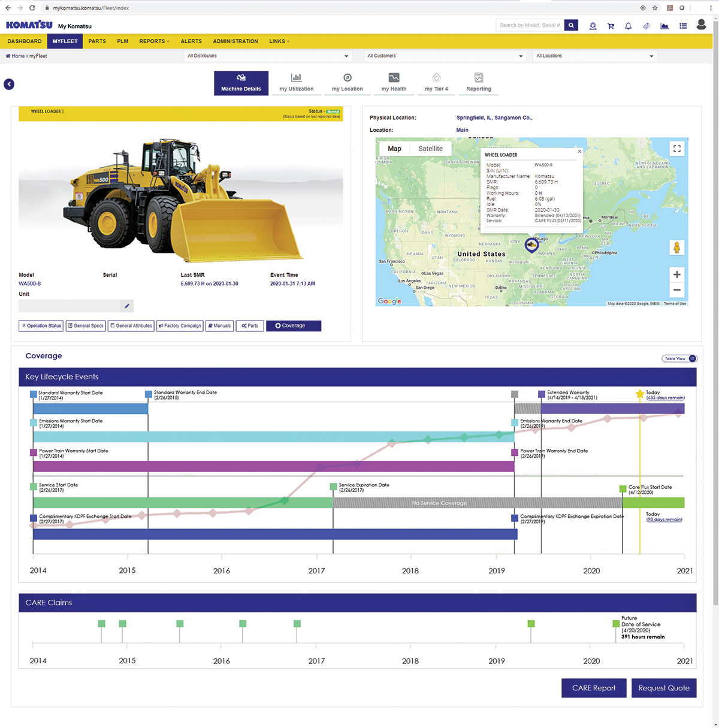
Task: Open the REPORTS menu
Action: 153,41
